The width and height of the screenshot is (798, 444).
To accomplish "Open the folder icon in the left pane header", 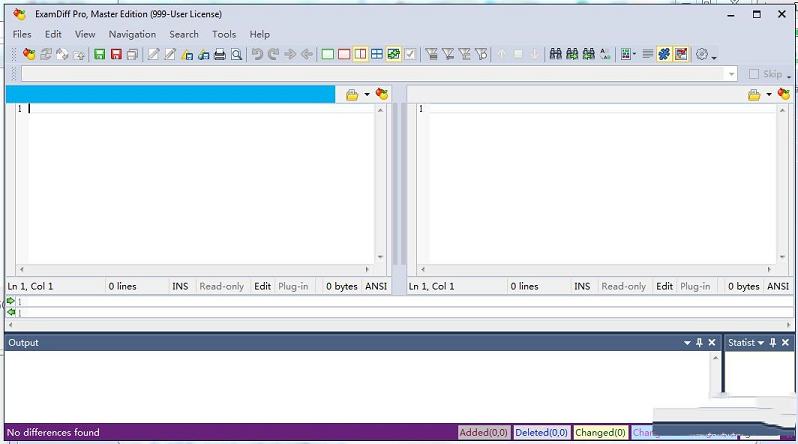I will [352, 94].
